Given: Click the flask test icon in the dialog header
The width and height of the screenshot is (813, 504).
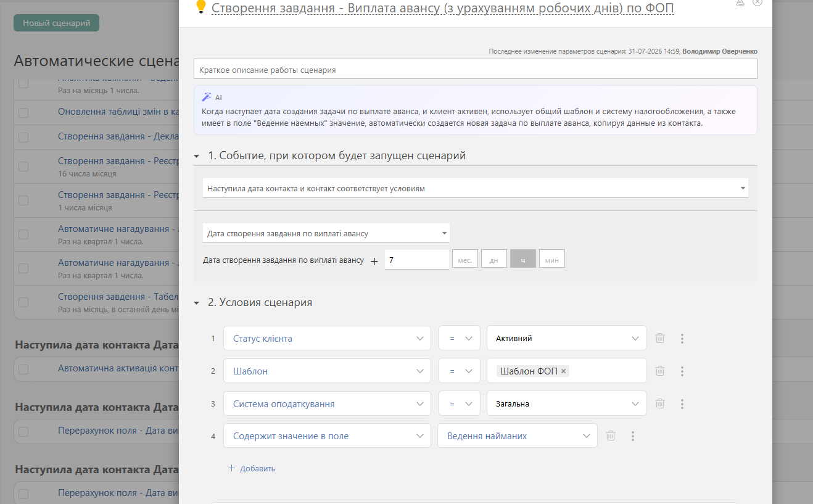Looking at the screenshot, I should pyautogui.click(x=740, y=2).
